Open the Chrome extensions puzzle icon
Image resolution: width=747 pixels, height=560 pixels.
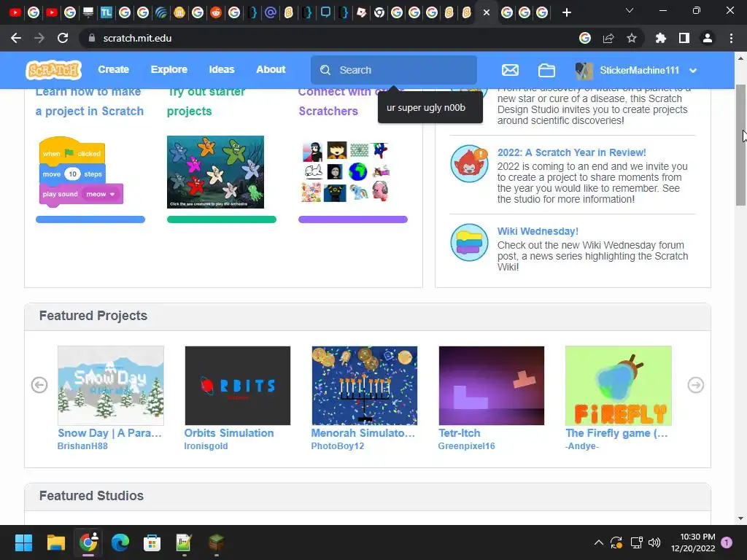tap(660, 38)
